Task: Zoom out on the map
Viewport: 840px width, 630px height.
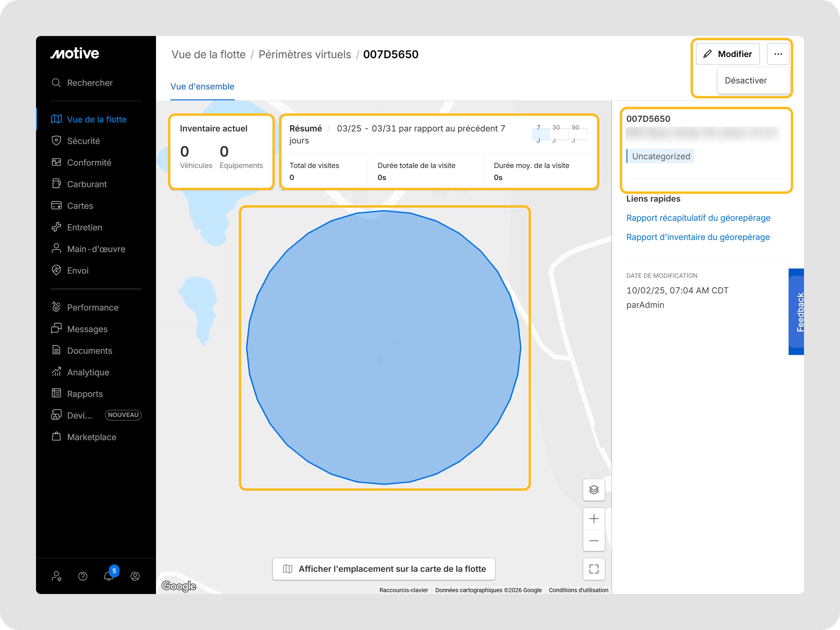Action: coord(593,540)
